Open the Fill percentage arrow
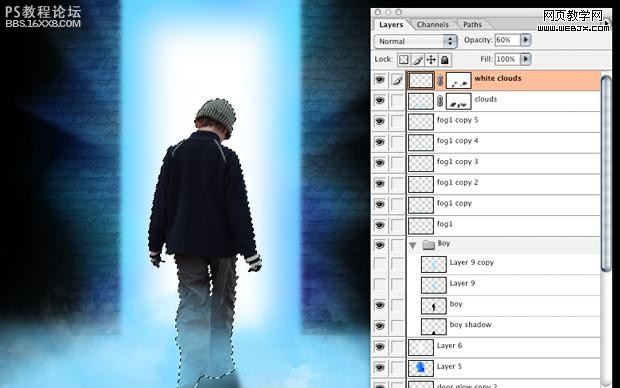The width and height of the screenshot is (620, 388). point(525,59)
